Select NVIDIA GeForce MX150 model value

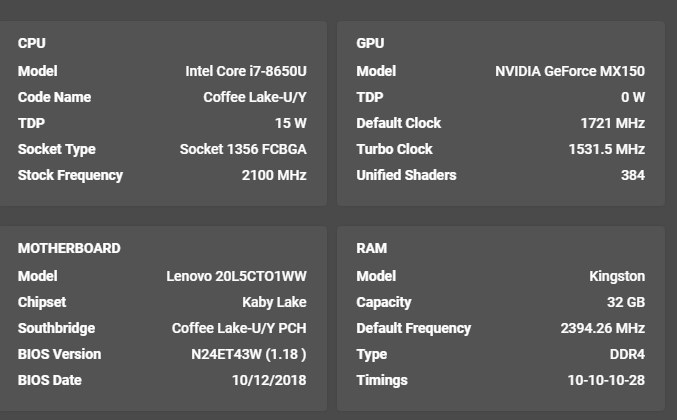point(570,71)
